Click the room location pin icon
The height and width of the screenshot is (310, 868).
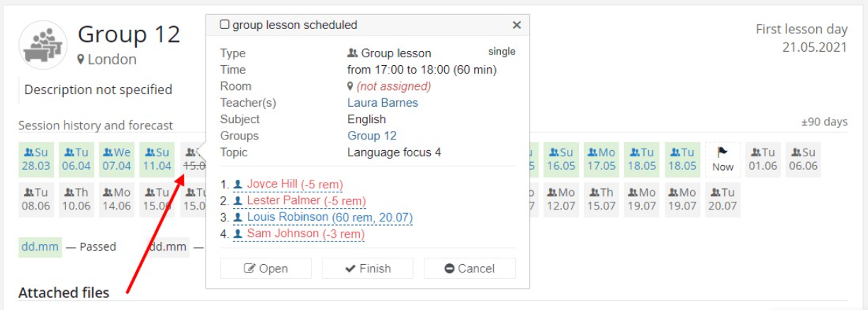click(350, 86)
